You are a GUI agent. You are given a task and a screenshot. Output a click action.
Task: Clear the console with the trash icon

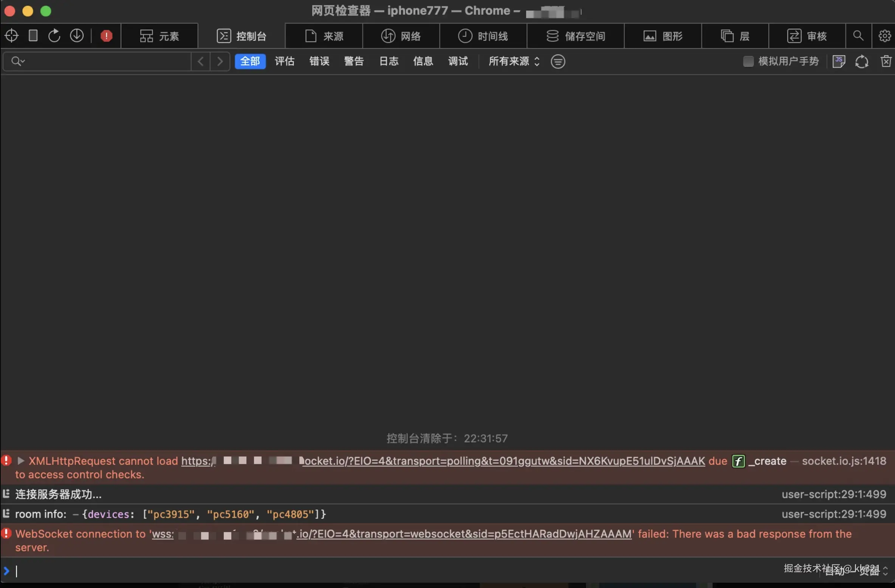tap(886, 61)
